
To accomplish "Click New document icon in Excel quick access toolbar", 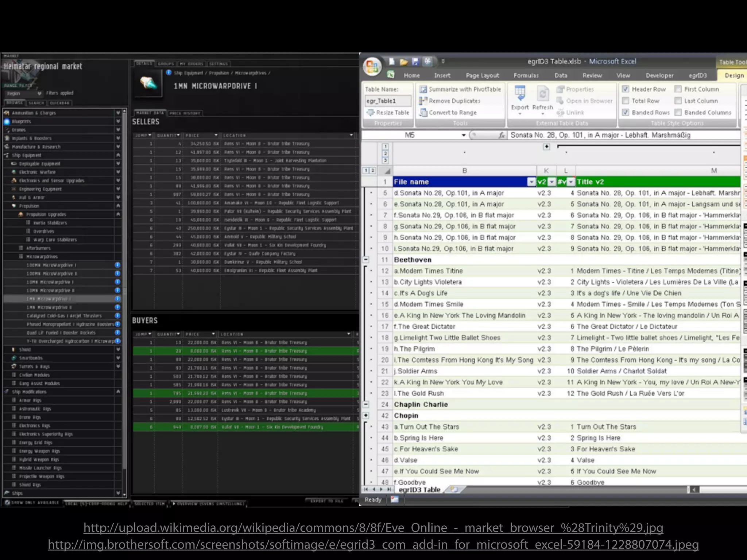I will [392, 62].
